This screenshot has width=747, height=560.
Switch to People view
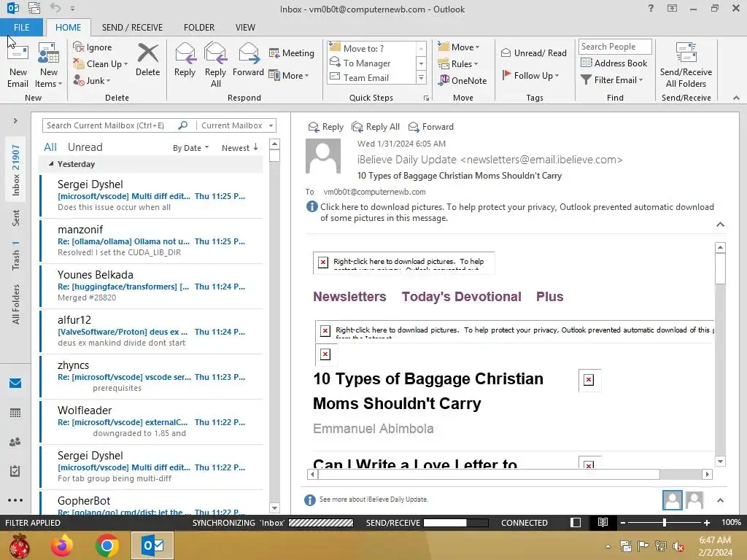15,443
